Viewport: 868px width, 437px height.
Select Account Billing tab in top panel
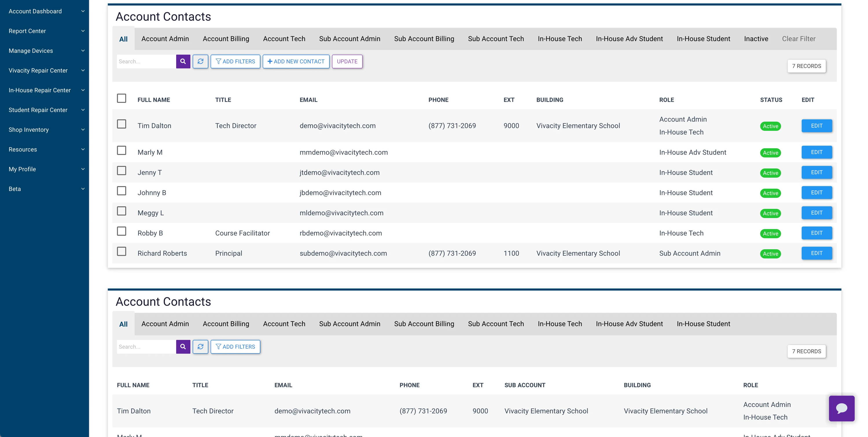coord(226,39)
